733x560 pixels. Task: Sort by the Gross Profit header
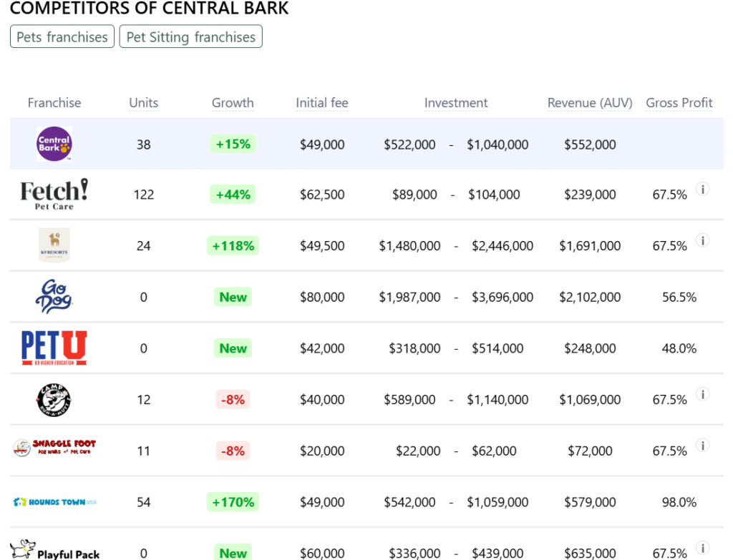(679, 103)
